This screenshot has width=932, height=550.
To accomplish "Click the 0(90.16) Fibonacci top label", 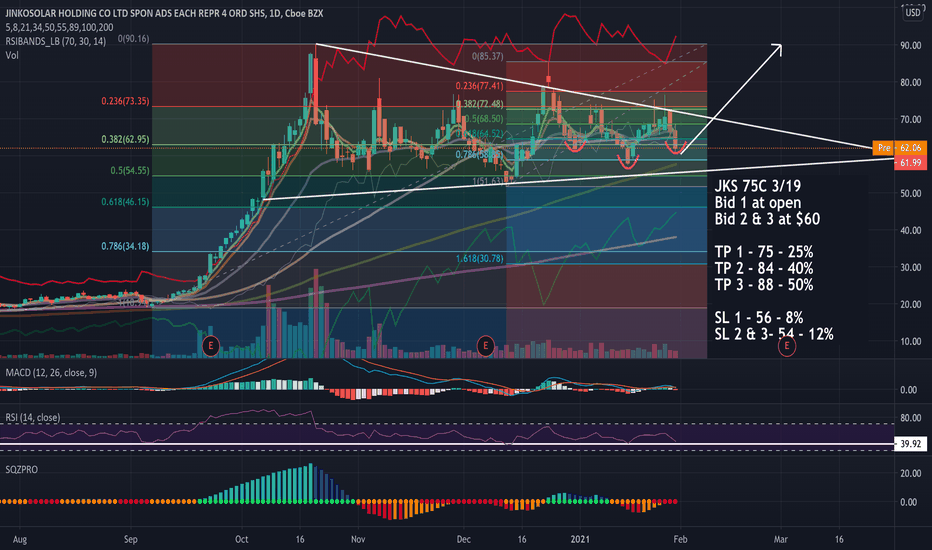I will pyautogui.click(x=133, y=39).
